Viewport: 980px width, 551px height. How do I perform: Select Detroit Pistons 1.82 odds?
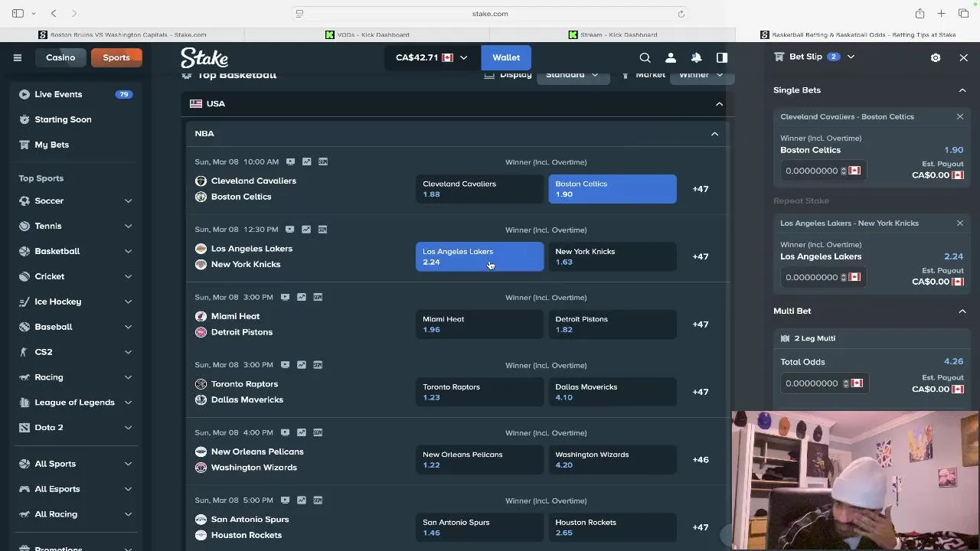612,324
